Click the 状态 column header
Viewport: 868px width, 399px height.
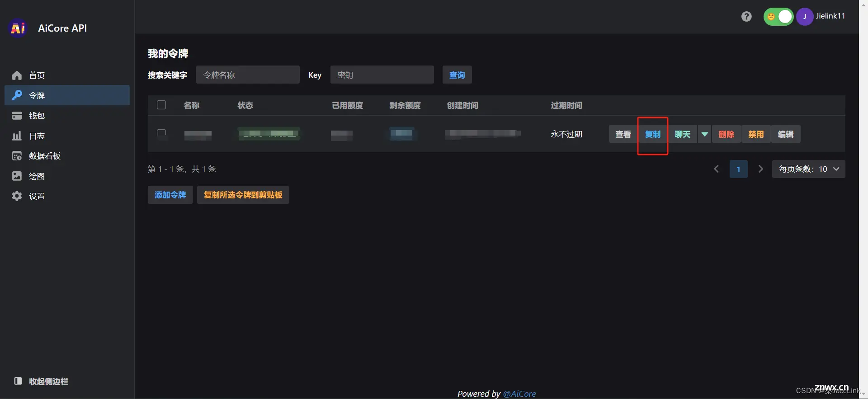pos(245,105)
